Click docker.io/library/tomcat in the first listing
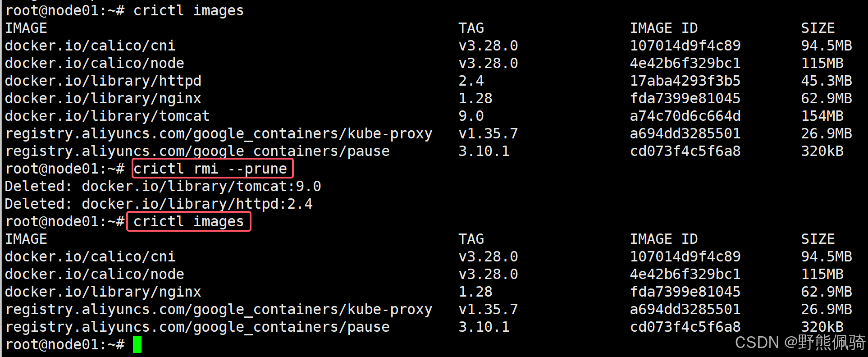The image size is (868, 357). coord(107,116)
